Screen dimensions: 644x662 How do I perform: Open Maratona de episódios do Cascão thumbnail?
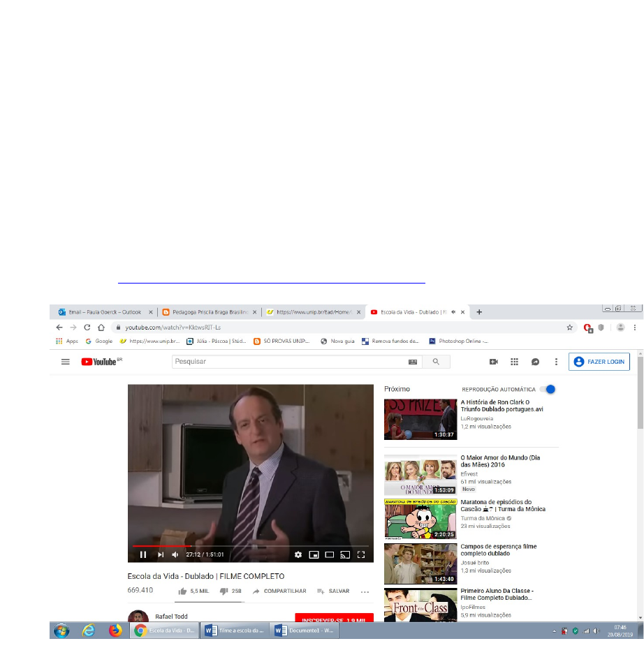pyautogui.click(x=420, y=520)
